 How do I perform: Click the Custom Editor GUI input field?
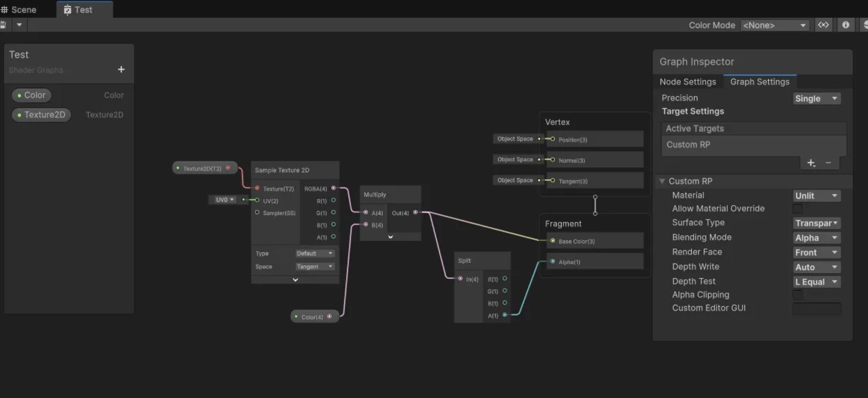[x=817, y=308]
